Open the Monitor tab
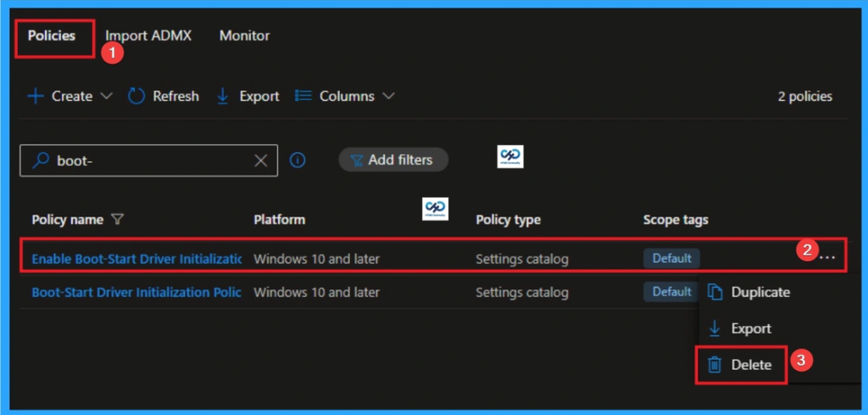 [x=245, y=36]
